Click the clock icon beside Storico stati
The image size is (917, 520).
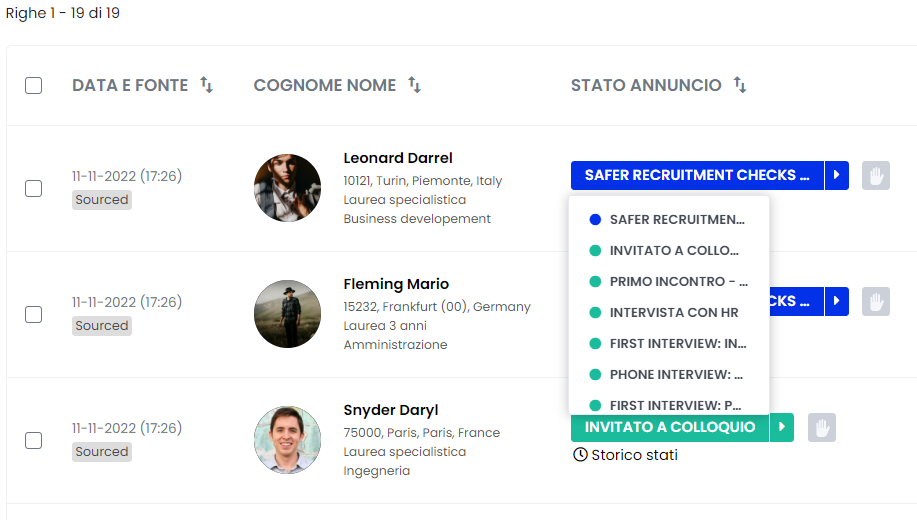point(580,454)
